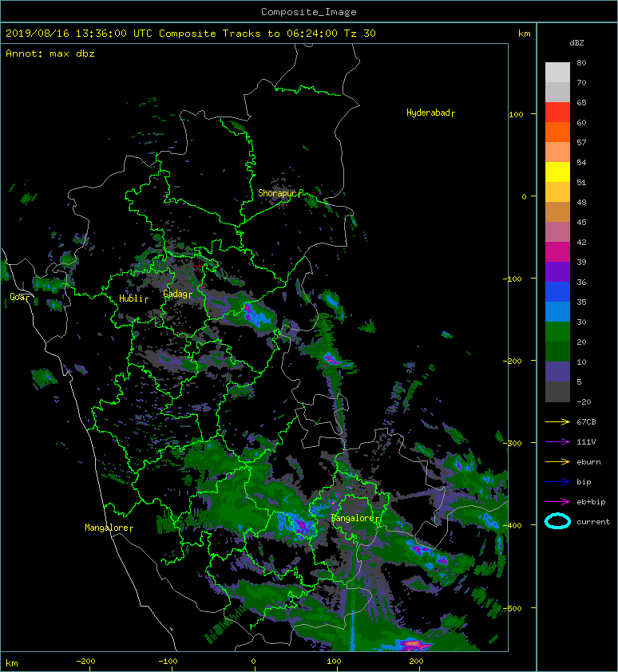Pick the amber 51 dBZ swatch

557,192
